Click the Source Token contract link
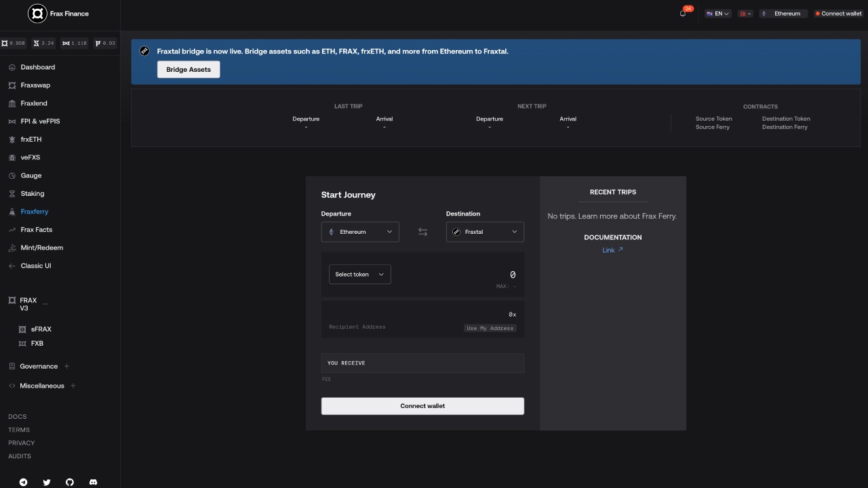This screenshot has height=488, width=868. pyautogui.click(x=714, y=119)
